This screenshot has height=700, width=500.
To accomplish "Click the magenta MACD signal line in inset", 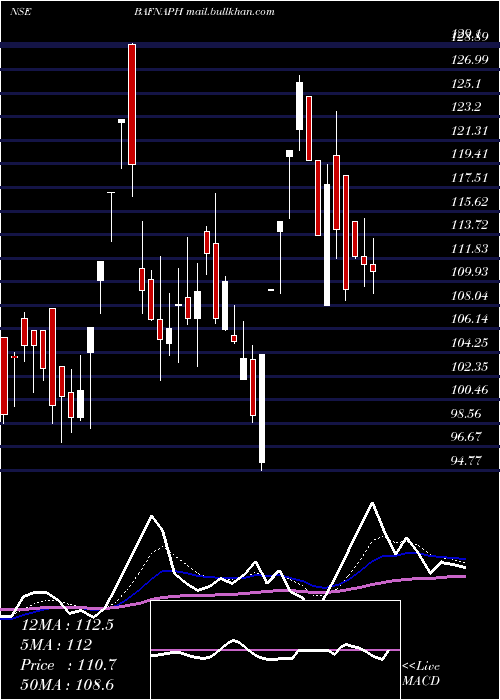I will (275, 650).
